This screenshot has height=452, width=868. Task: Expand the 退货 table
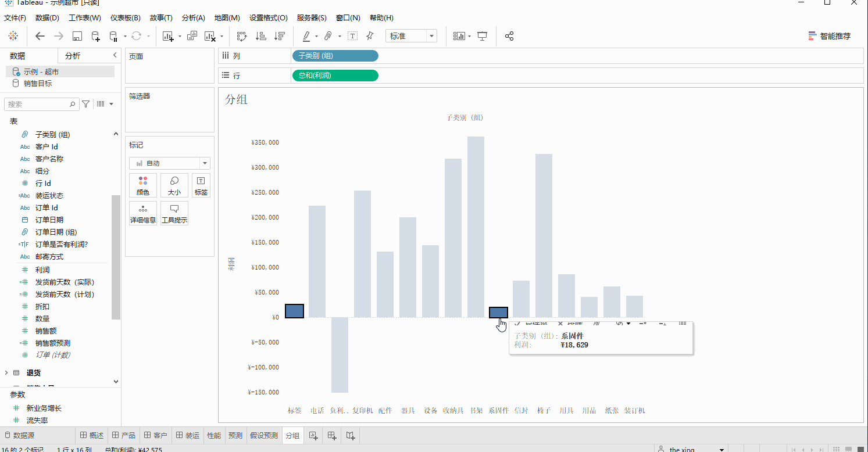6,372
